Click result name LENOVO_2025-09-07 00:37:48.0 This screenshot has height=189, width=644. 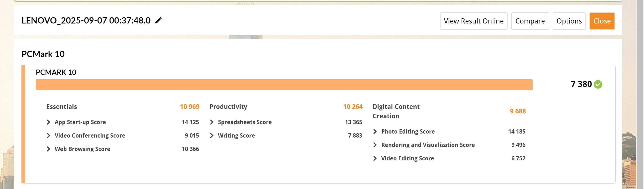tap(86, 21)
